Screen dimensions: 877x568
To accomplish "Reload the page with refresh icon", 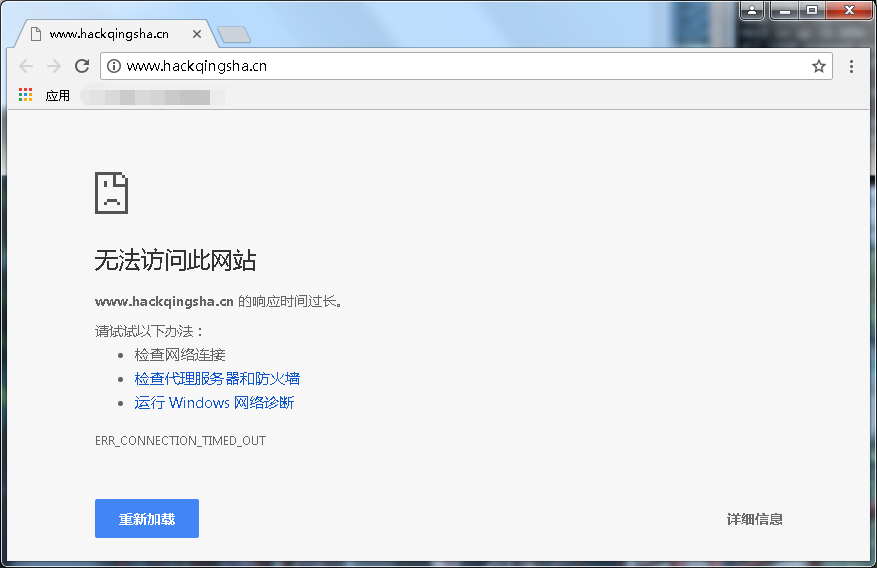I will [82, 66].
